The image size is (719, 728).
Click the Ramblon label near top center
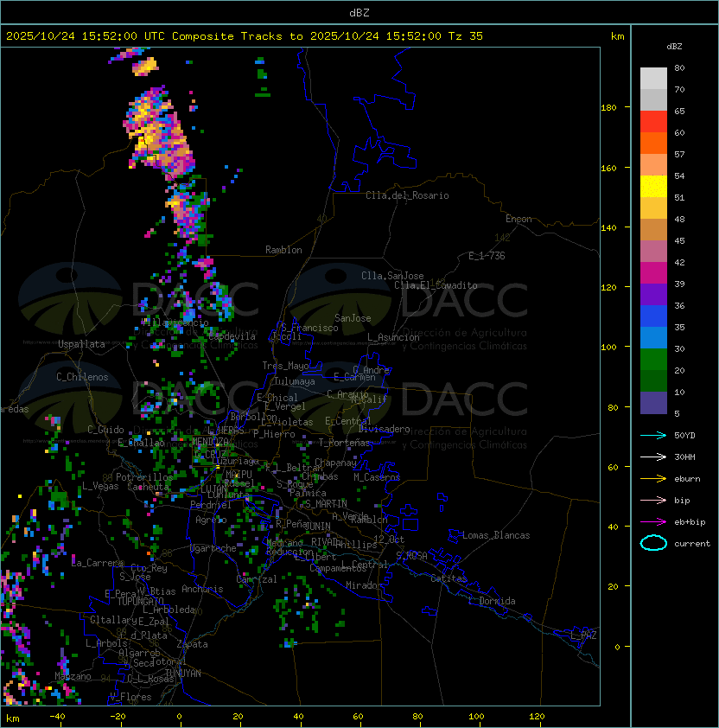tap(283, 250)
